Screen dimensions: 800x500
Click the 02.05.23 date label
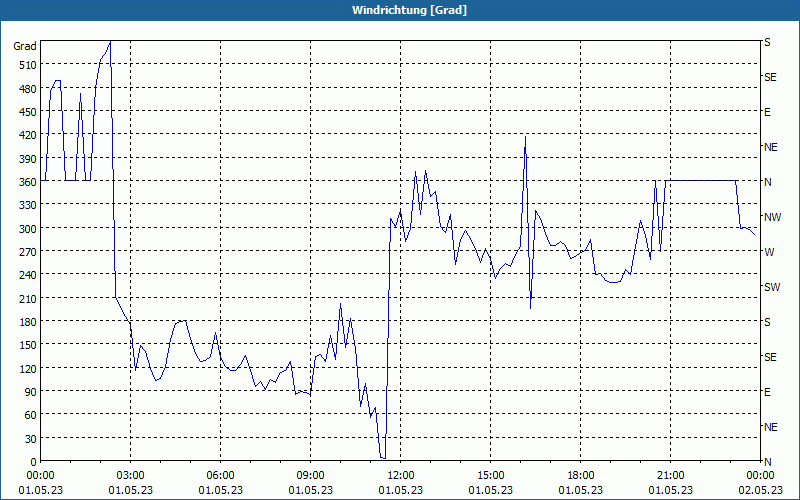(x=760, y=490)
